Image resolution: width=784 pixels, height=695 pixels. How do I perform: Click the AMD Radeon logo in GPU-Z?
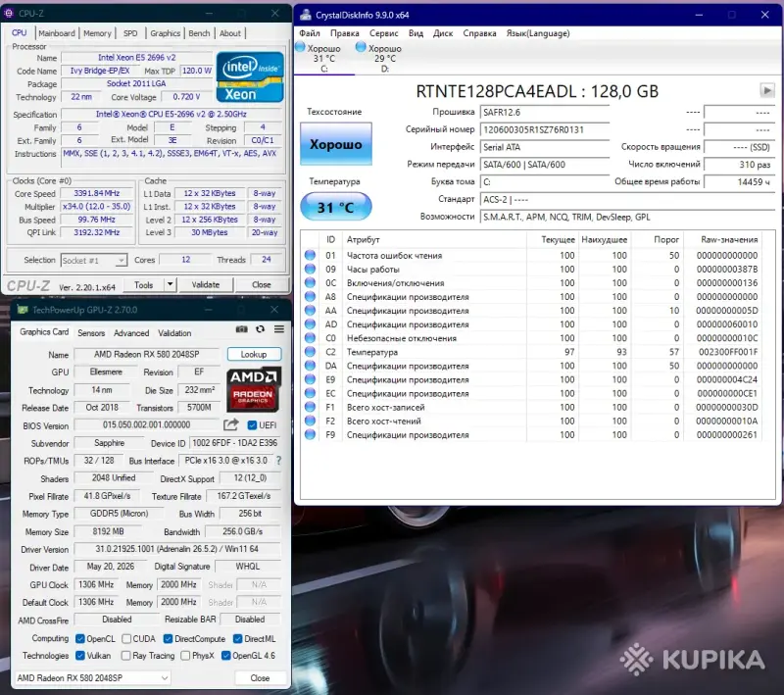254,390
